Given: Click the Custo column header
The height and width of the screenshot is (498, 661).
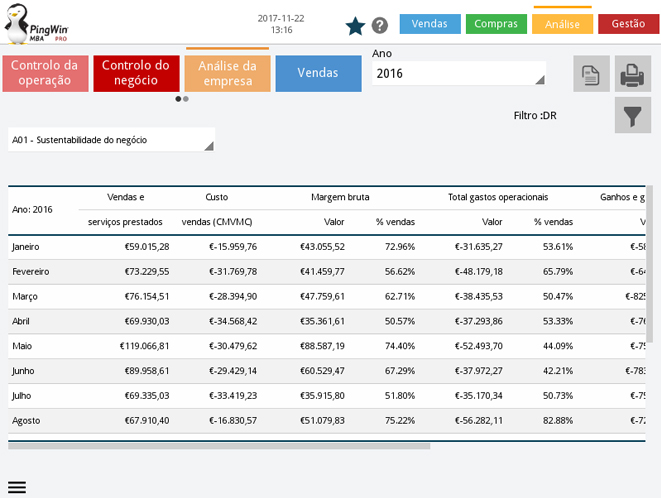Looking at the screenshot, I should pos(217,197).
